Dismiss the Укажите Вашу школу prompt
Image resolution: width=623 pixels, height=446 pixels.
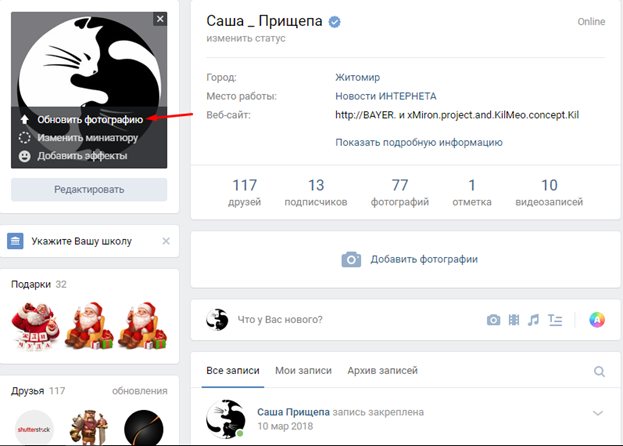coord(166,241)
